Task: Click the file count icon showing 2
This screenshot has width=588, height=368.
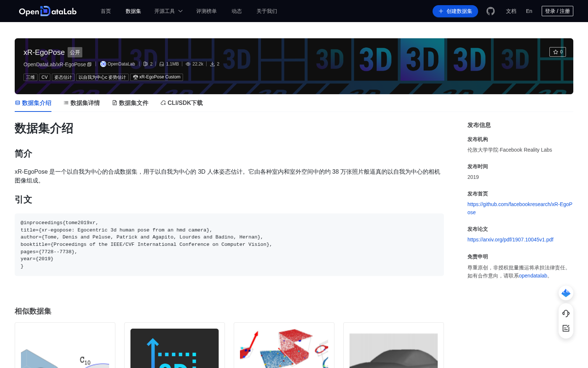Action: [146, 64]
